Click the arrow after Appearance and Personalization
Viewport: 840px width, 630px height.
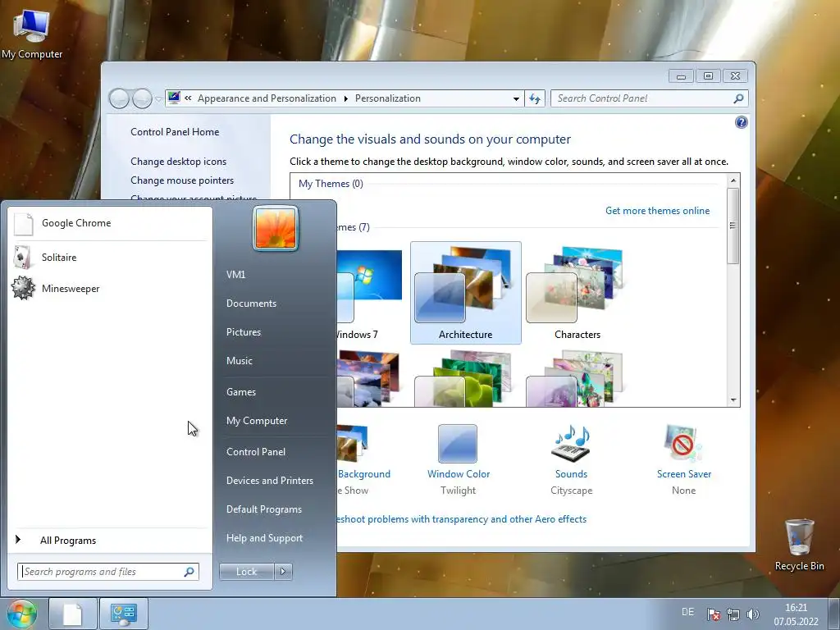345,98
